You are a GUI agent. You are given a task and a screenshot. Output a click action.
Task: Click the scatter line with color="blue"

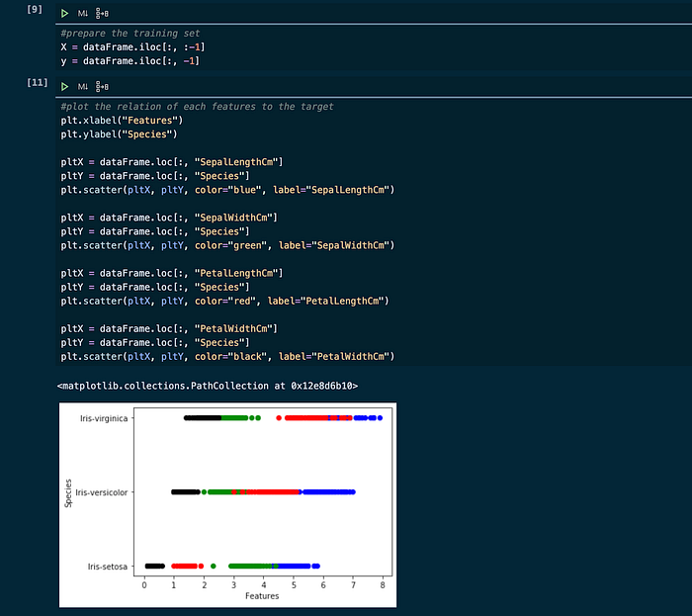click(227, 190)
